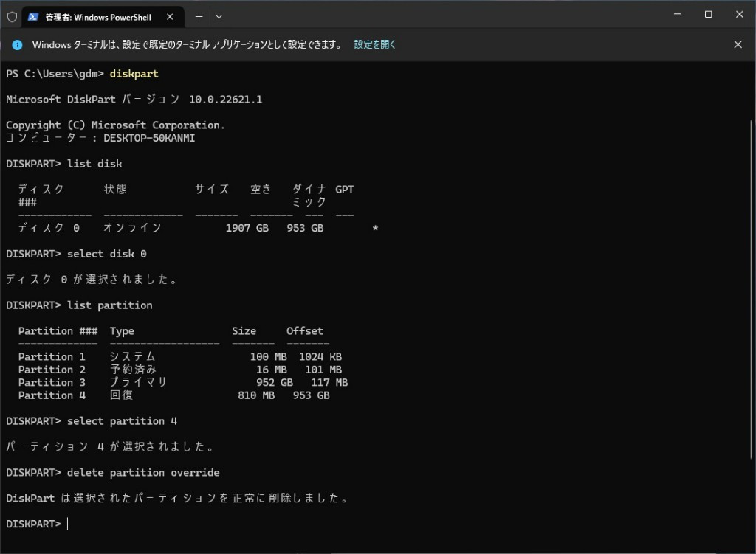This screenshot has width=756, height=554.
Task: Click the "list partition" command text
Action: click(109, 305)
